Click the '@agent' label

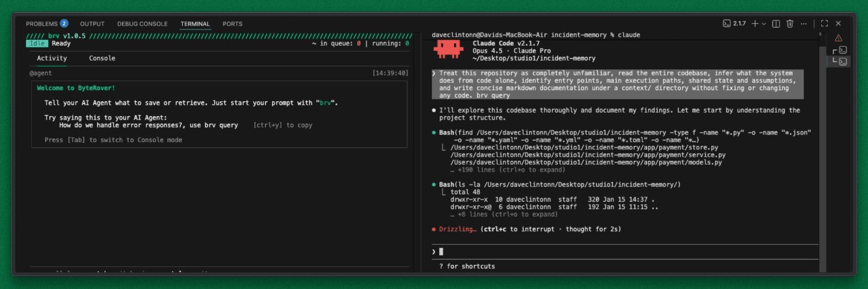pyautogui.click(x=41, y=73)
